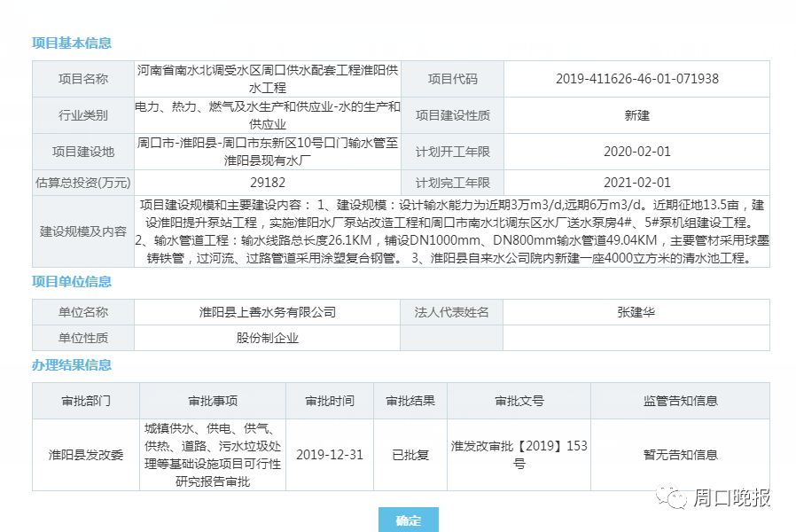Click the WeChat logo beside 周口晚报

pos(677,497)
